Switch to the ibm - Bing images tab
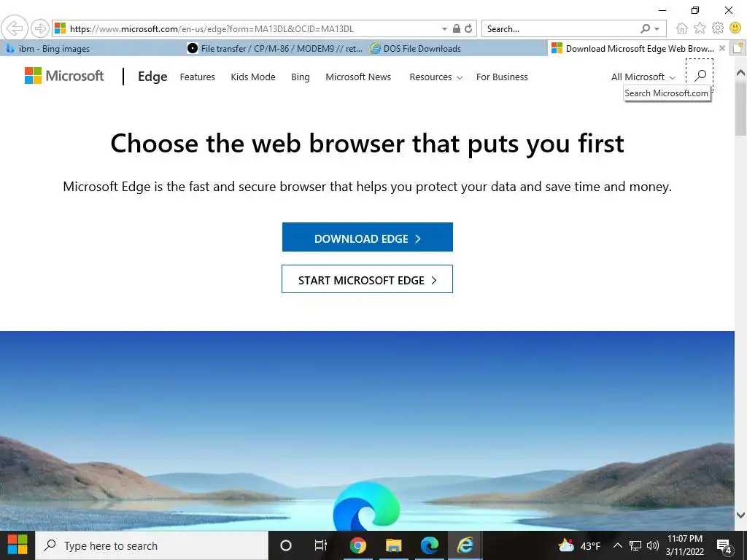Image resolution: width=747 pixels, height=560 pixels. [47, 49]
